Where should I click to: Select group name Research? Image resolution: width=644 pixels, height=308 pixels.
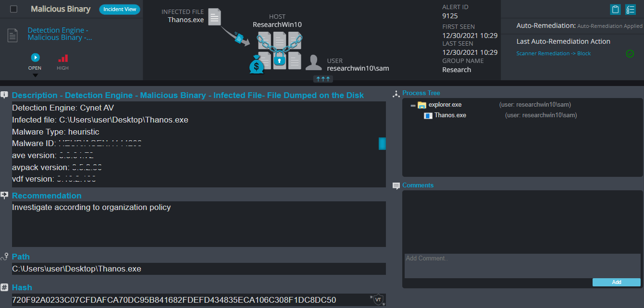457,70
